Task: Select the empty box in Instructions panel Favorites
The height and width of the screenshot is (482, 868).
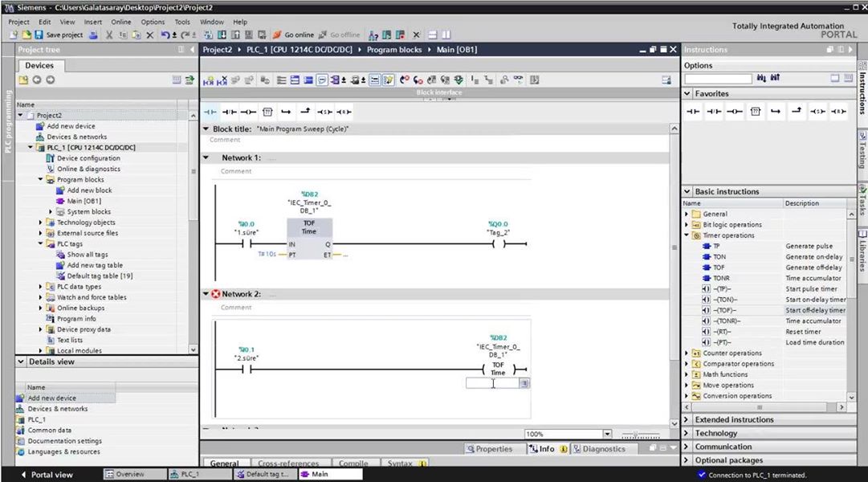Action: (755, 112)
